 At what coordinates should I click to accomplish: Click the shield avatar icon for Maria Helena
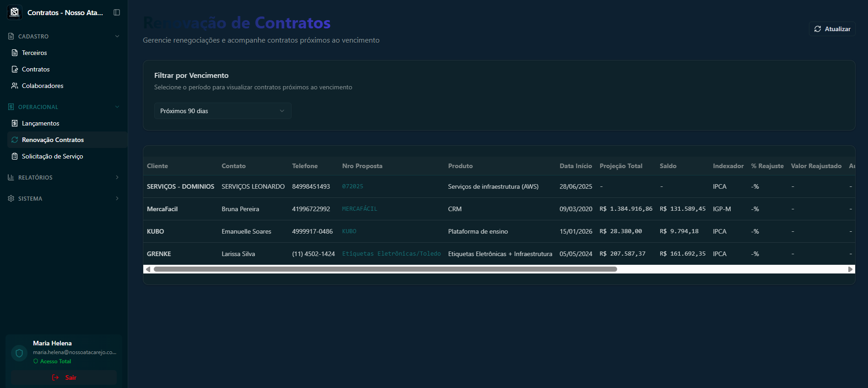19,353
